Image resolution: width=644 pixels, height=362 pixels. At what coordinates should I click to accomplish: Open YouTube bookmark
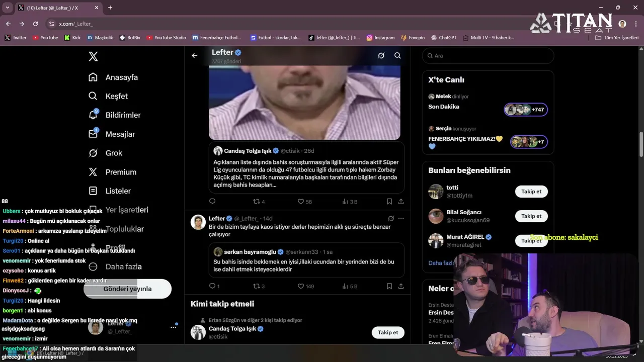(45, 38)
